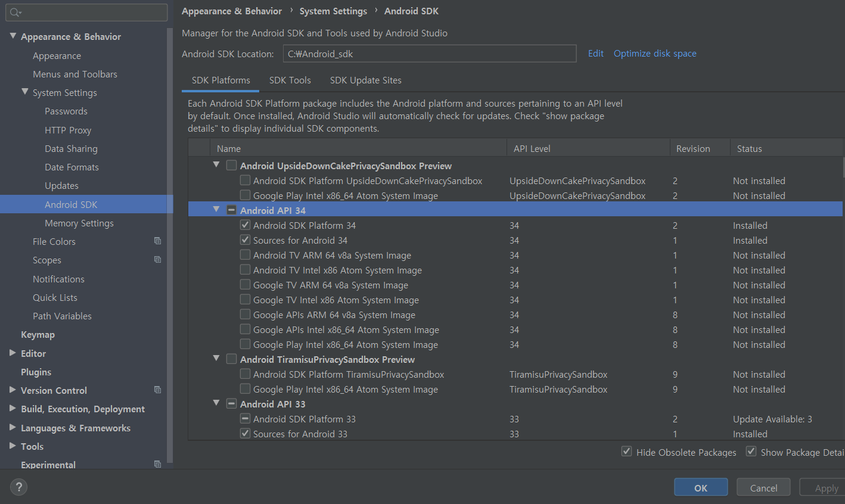845x504 pixels.
Task: Check Google Play Intel x86_64 image for API 34
Action: (x=245, y=344)
